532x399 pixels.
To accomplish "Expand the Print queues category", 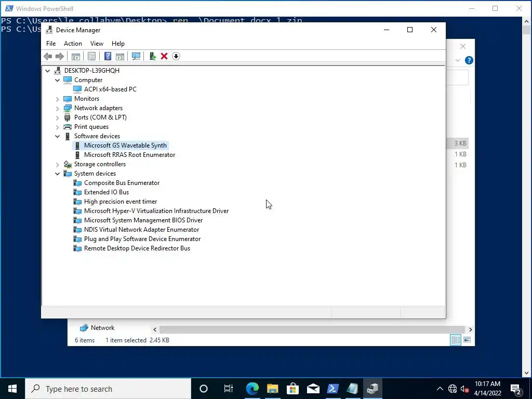I will point(57,127).
